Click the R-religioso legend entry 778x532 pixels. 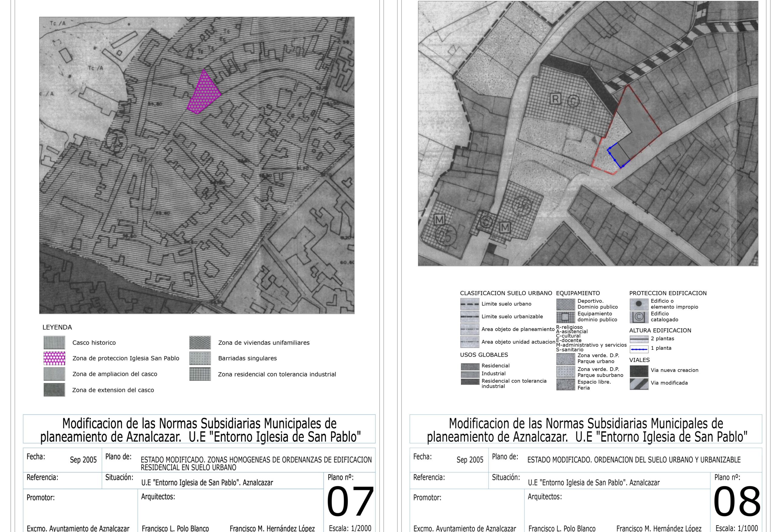click(x=569, y=327)
